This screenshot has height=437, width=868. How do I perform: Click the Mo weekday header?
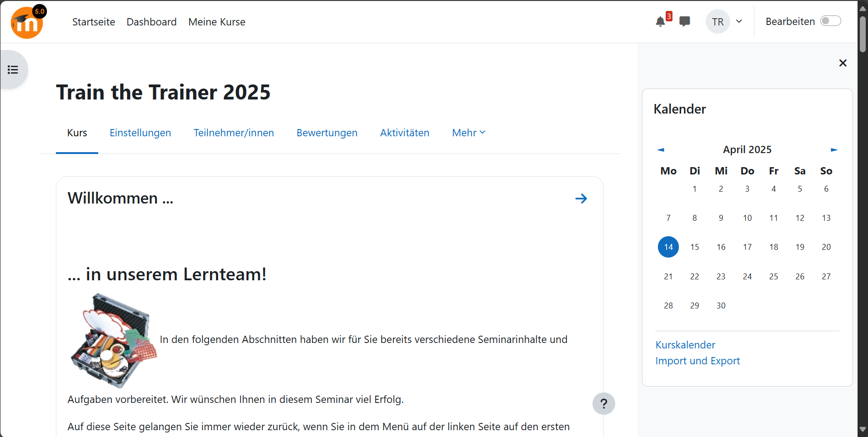pos(668,171)
